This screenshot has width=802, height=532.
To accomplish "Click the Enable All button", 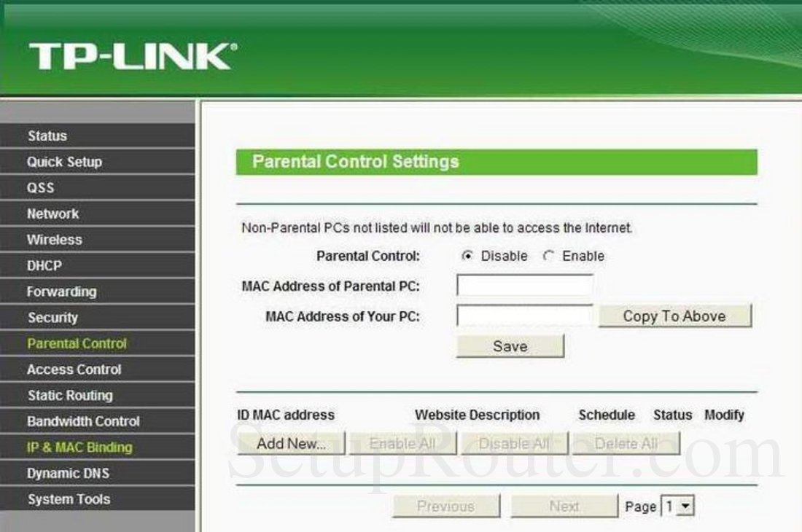I will (402, 444).
